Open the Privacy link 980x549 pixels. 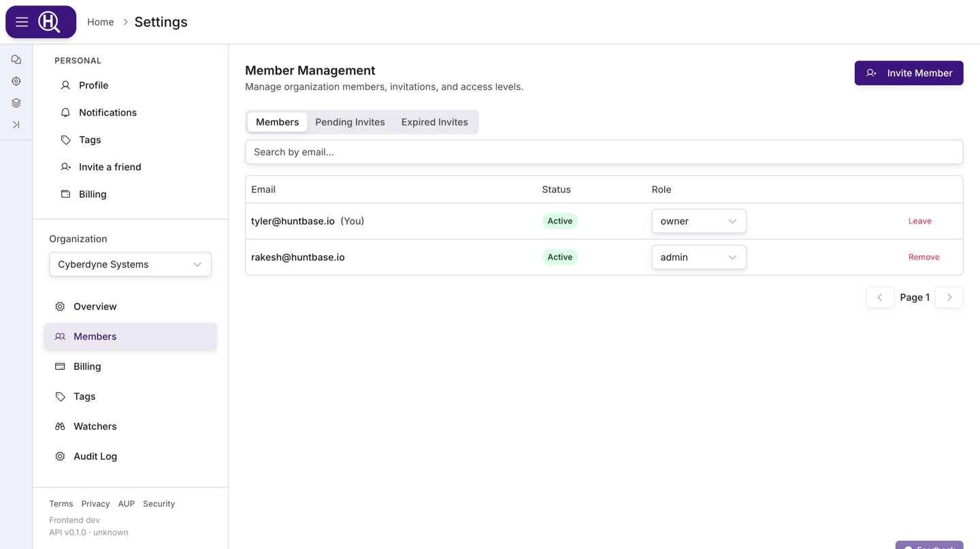(95, 504)
